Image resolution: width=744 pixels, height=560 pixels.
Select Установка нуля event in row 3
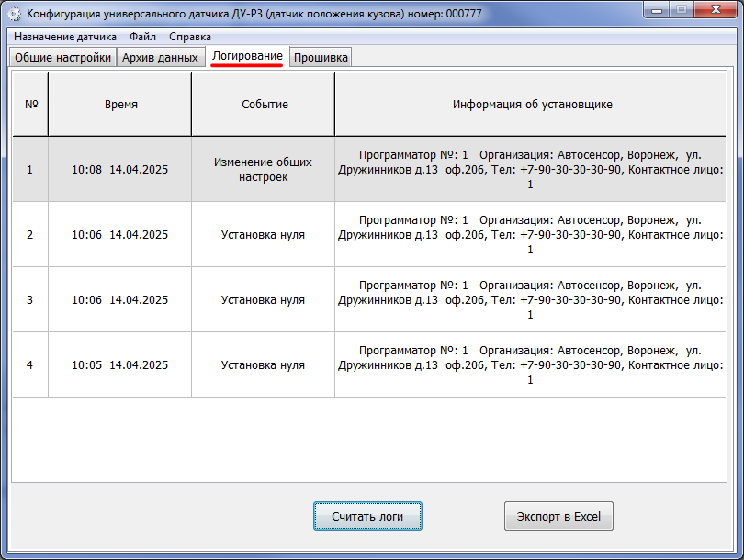tap(264, 299)
